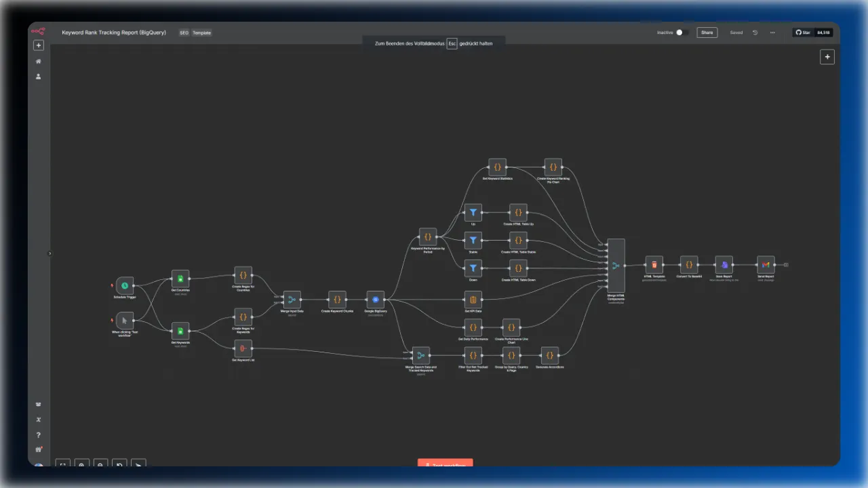Screen dimensions: 868x488
Task: Select the Down filter node
Action: [x=473, y=268]
